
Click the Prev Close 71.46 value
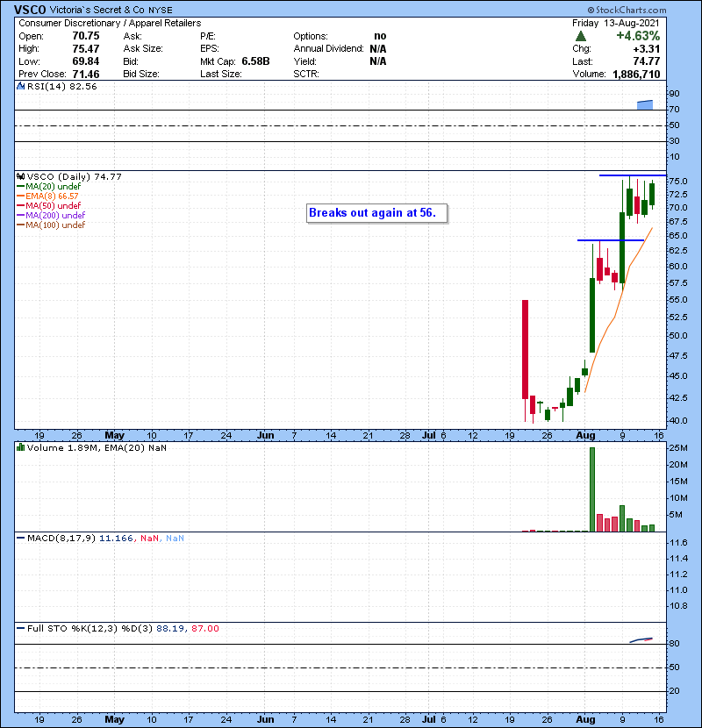[x=86, y=75]
